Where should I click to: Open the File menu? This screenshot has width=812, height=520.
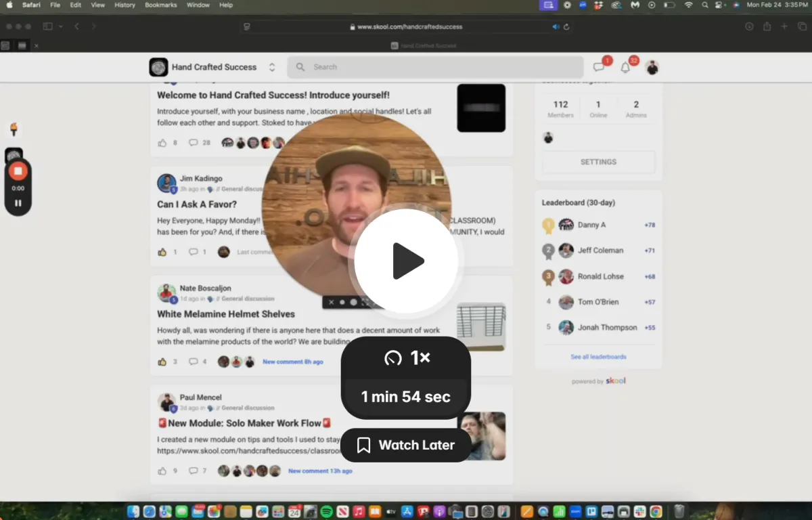(55, 5)
